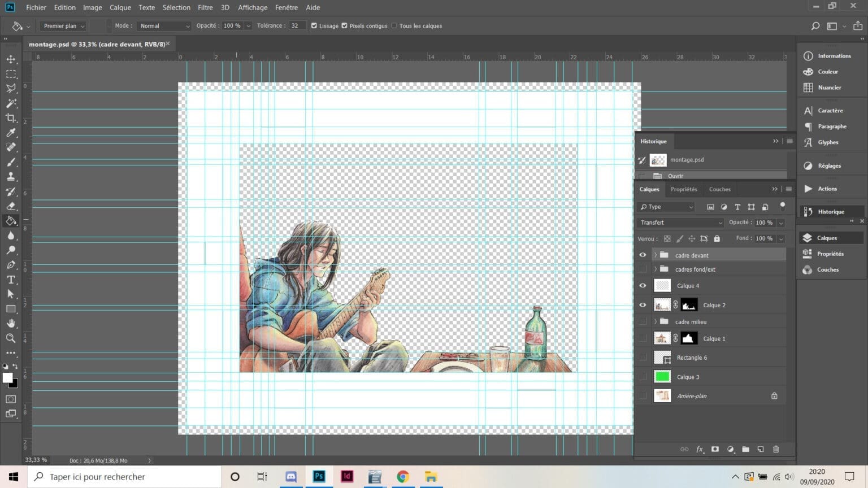Open the Mode Normal dropdown
This screenshot has height=488, width=868.
click(164, 26)
